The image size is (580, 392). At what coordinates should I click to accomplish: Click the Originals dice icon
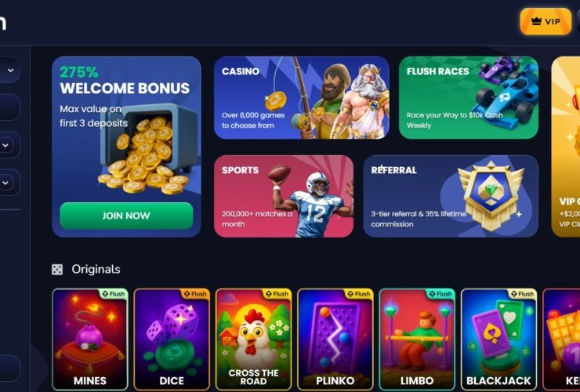click(57, 270)
